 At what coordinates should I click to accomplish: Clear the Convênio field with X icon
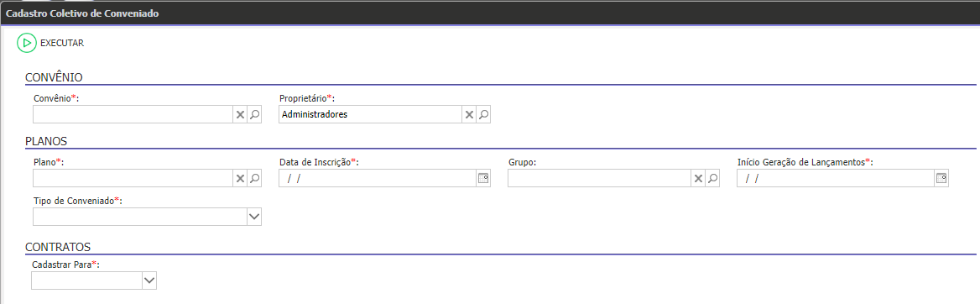click(240, 114)
